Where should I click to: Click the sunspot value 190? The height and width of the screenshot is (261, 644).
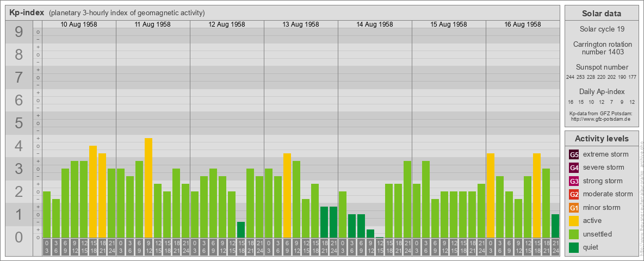pyautogui.click(x=622, y=77)
